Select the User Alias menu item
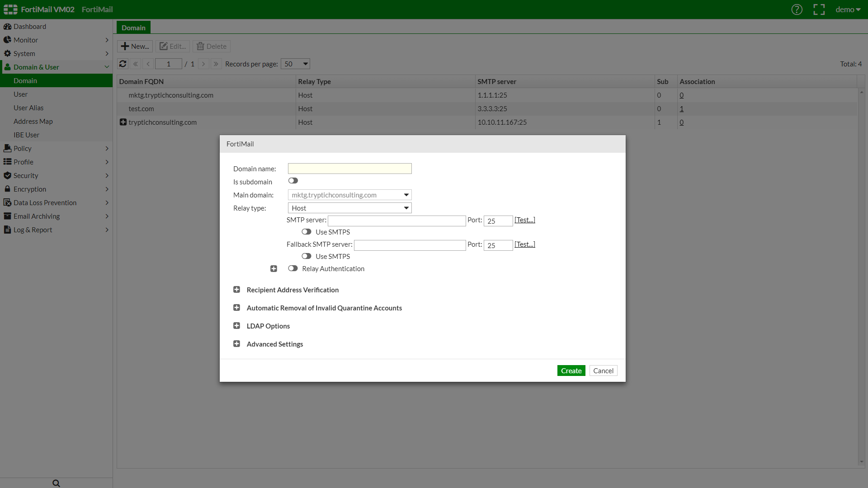This screenshot has height=488, width=868. (x=28, y=108)
